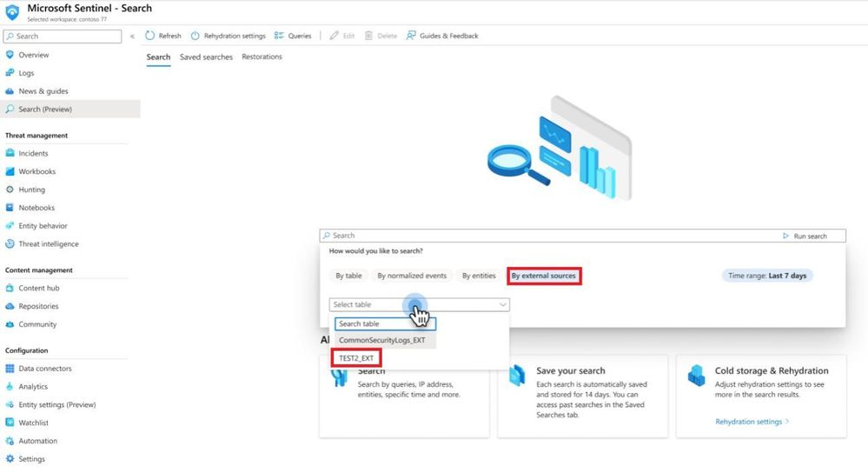Click the Overview icon in sidebar
The image size is (868, 473).
click(10, 55)
